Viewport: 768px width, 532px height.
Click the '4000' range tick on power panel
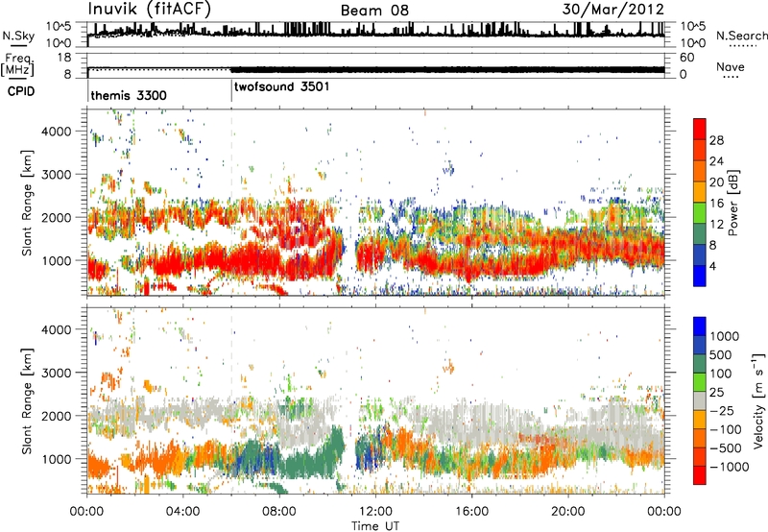point(57,132)
